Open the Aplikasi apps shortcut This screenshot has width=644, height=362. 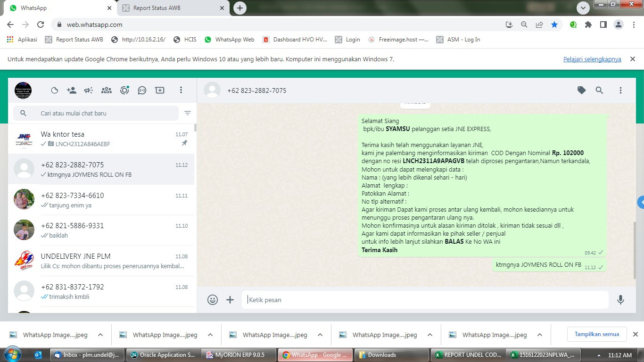pos(22,40)
